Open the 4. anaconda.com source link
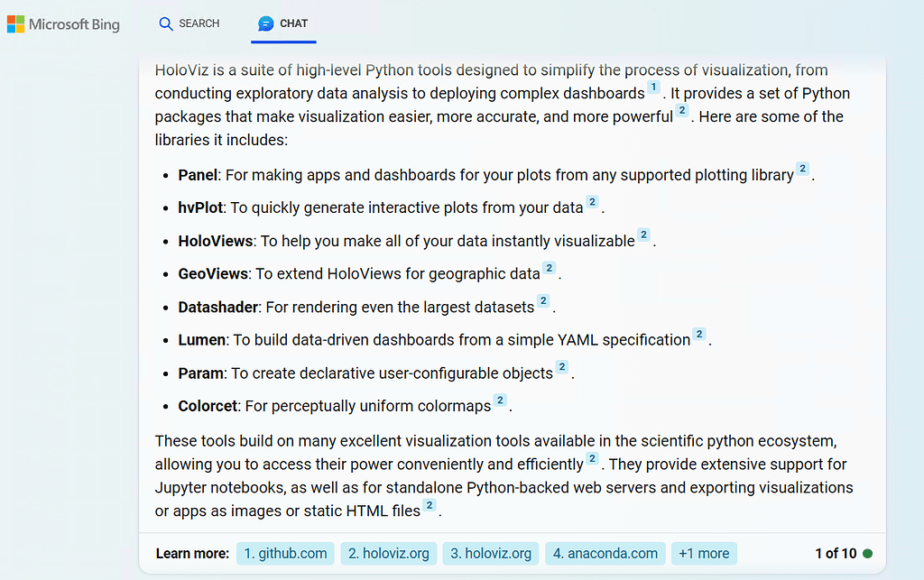 click(x=605, y=553)
